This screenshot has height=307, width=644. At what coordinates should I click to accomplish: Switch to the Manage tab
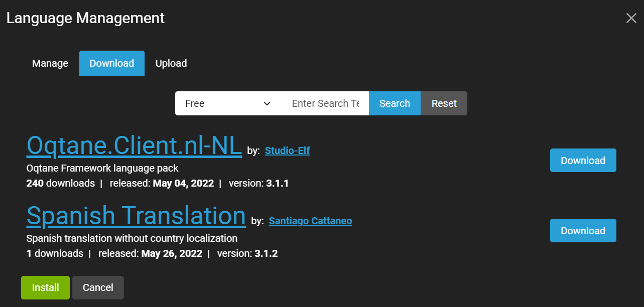(50, 63)
